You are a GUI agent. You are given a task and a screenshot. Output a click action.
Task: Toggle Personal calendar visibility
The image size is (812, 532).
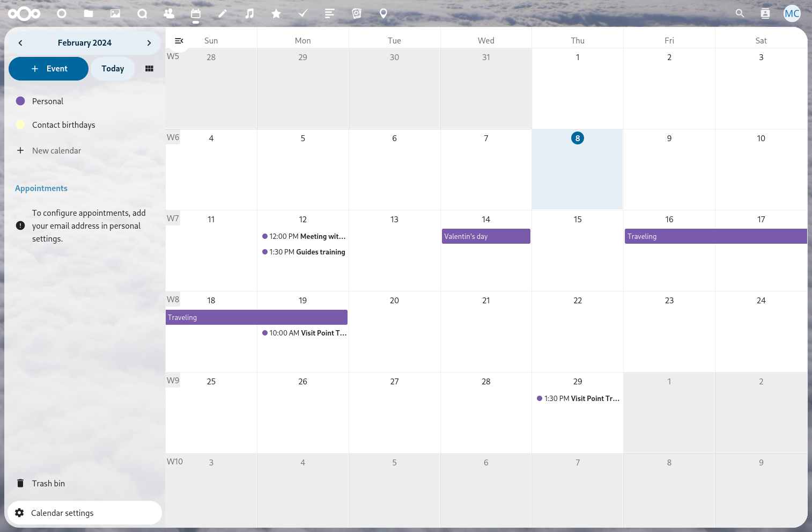[x=21, y=101]
